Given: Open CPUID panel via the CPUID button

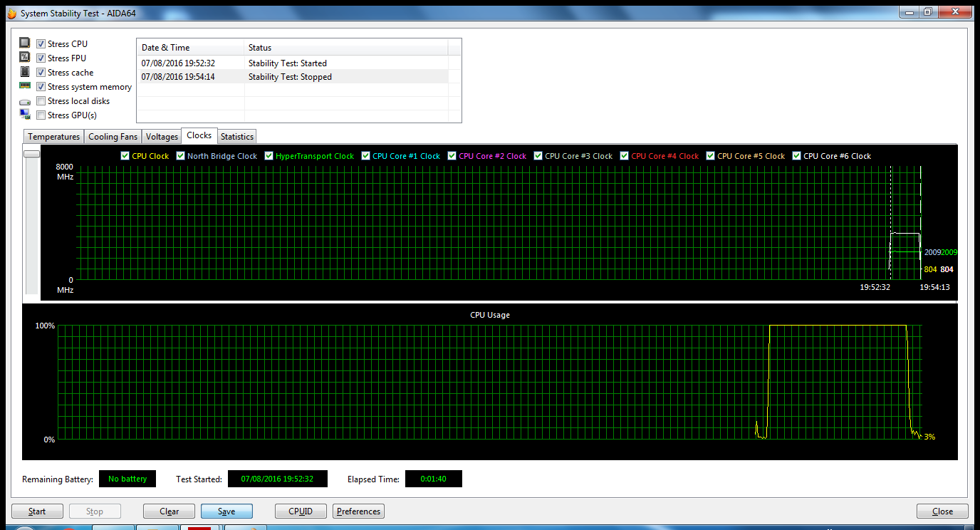Looking at the screenshot, I should (301, 511).
